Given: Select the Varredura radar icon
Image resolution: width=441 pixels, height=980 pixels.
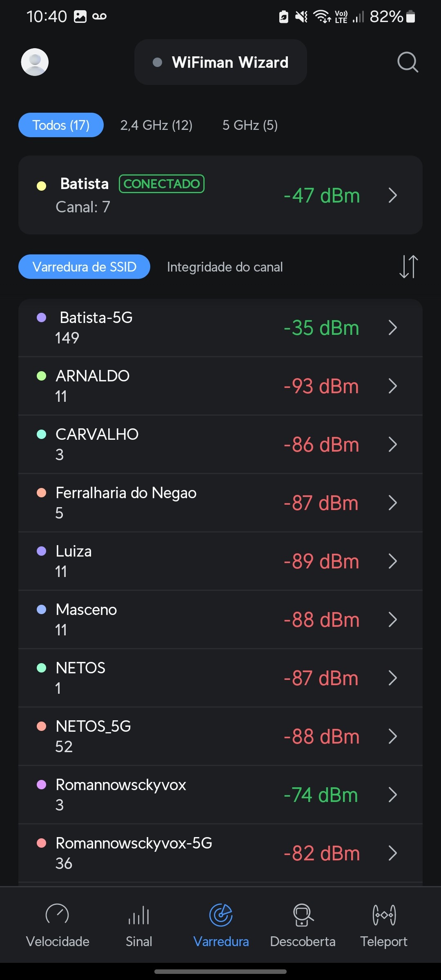Looking at the screenshot, I should click(221, 915).
